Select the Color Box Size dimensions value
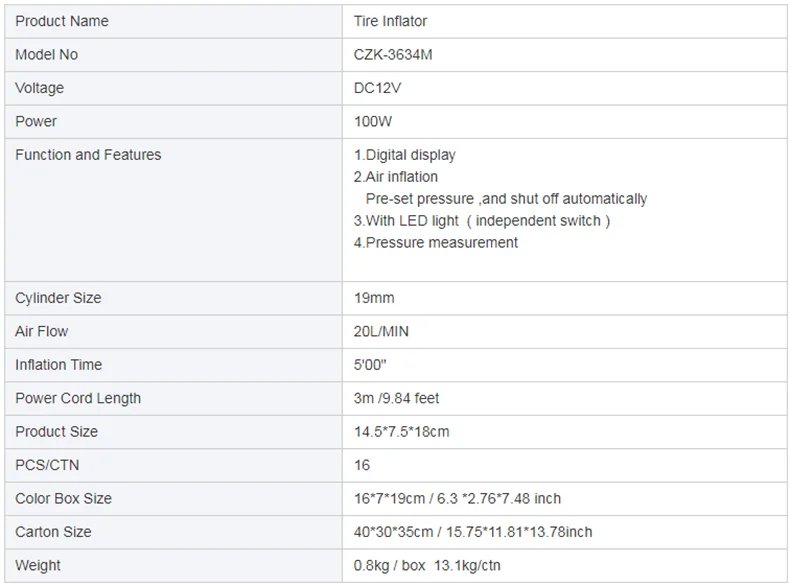Viewport: 790px width, 585px height. point(457,499)
